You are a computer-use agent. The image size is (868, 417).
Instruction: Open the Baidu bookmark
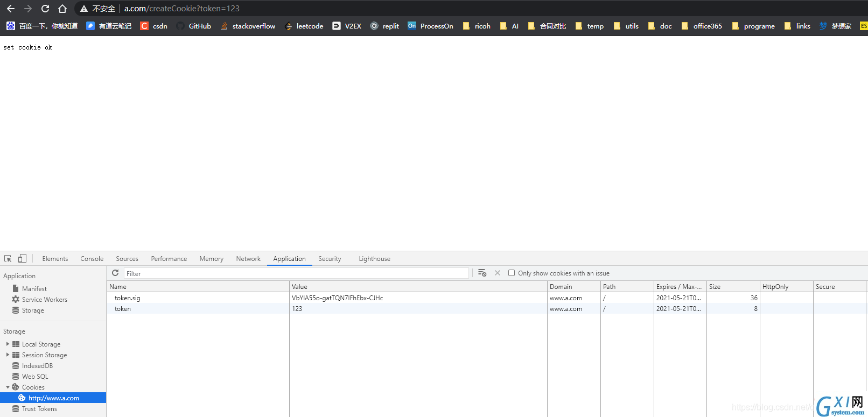coord(42,26)
